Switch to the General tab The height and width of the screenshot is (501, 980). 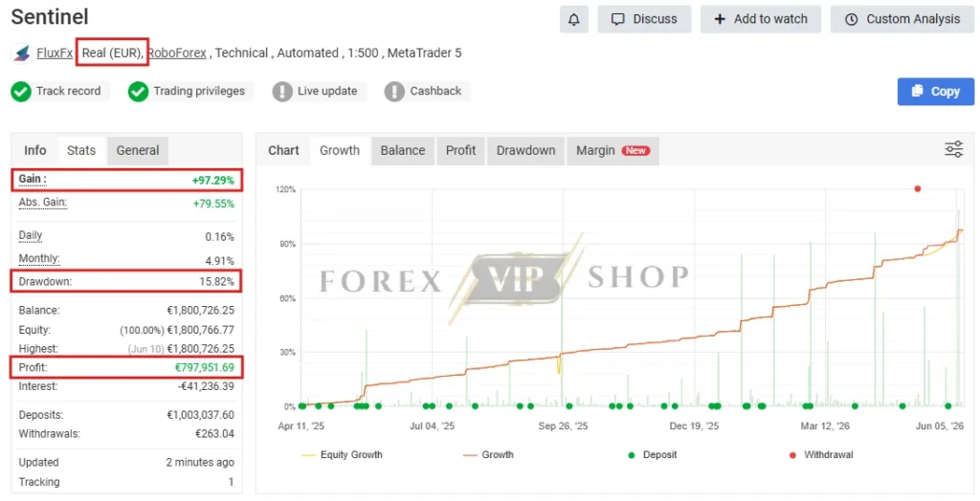[138, 150]
